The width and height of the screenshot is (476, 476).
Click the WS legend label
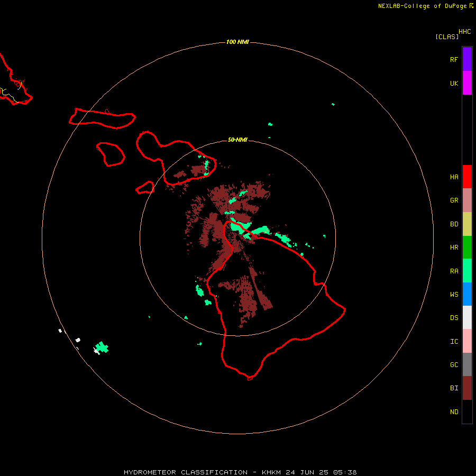[x=454, y=294]
